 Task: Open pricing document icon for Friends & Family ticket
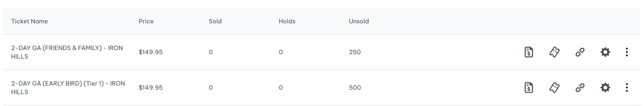tap(529, 52)
